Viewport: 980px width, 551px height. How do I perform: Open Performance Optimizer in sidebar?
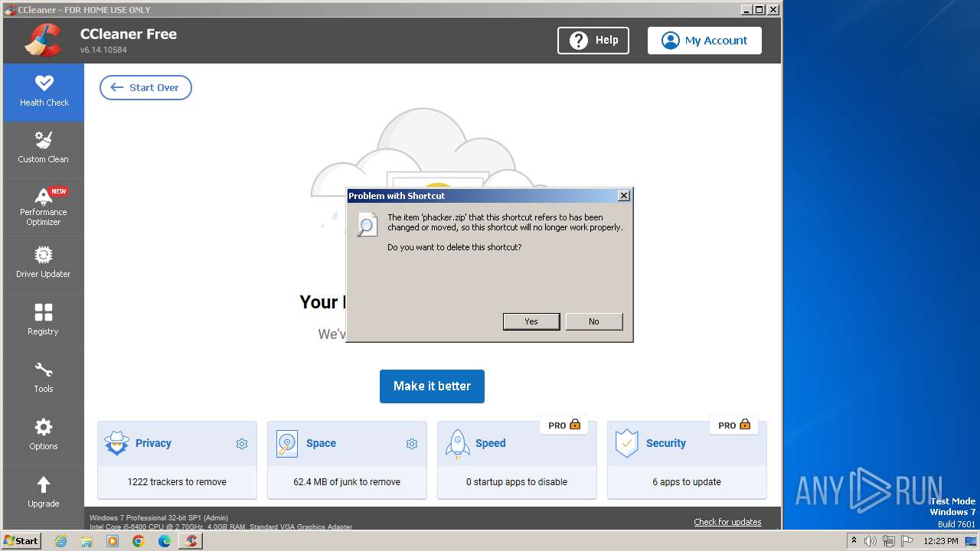[x=44, y=207]
